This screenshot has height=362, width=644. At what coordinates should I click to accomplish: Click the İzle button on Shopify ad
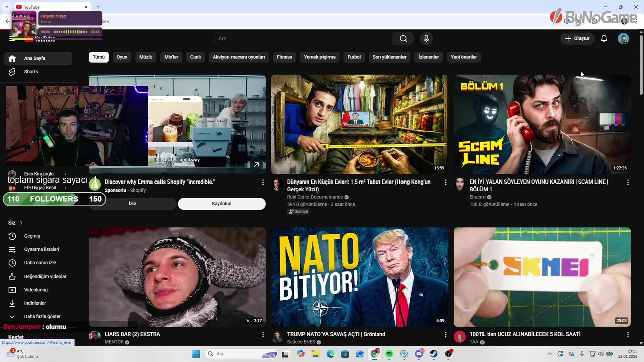pyautogui.click(x=132, y=204)
